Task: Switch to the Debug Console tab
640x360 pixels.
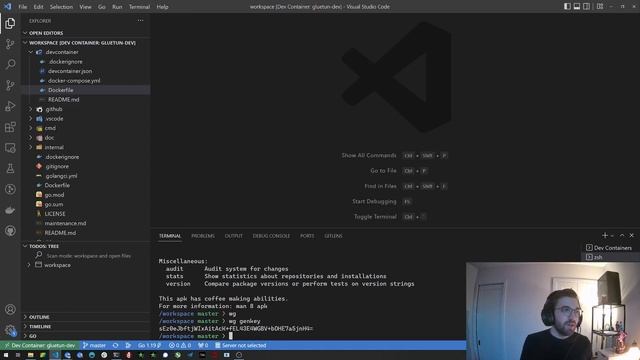Action: coord(271,236)
